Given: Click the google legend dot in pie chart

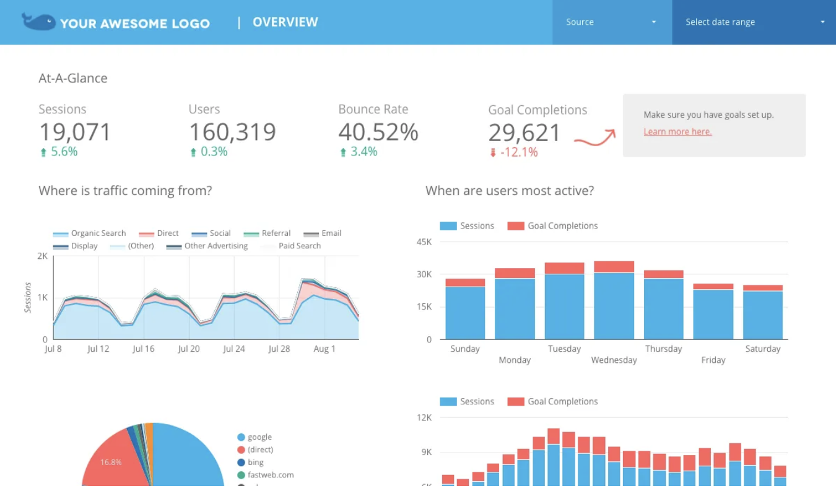Looking at the screenshot, I should [x=241, y=437].
